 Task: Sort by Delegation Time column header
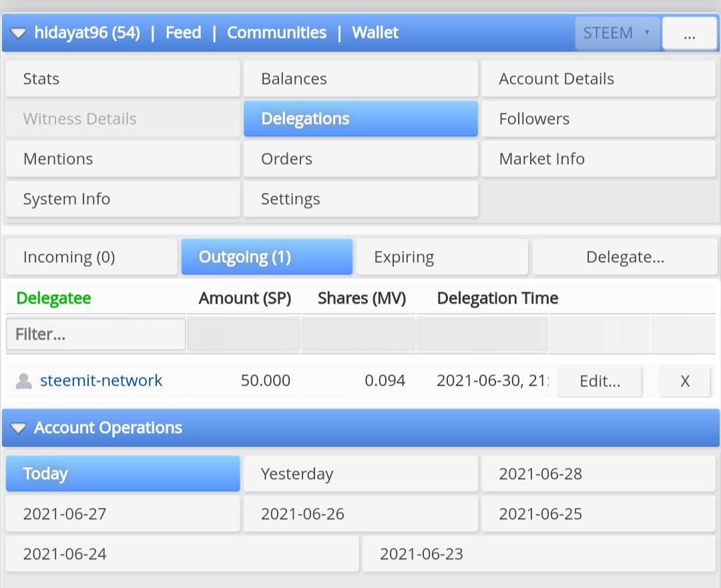(497, 298)
